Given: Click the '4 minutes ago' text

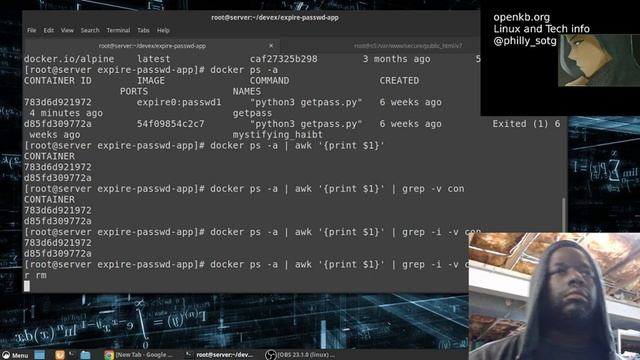Looking at the screenshot, I should click(66, 113).
